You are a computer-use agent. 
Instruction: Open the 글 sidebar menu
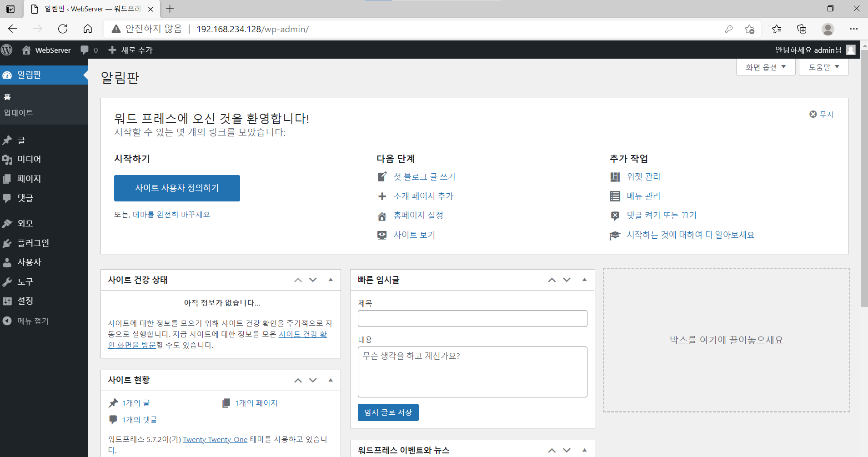[x=44, y=140]
